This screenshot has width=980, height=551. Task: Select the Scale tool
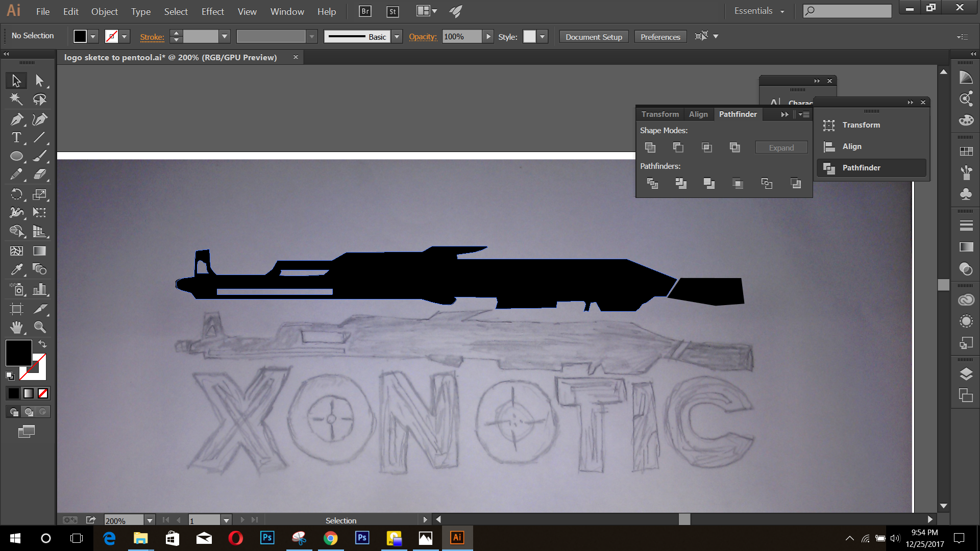(x=39, y=194)
